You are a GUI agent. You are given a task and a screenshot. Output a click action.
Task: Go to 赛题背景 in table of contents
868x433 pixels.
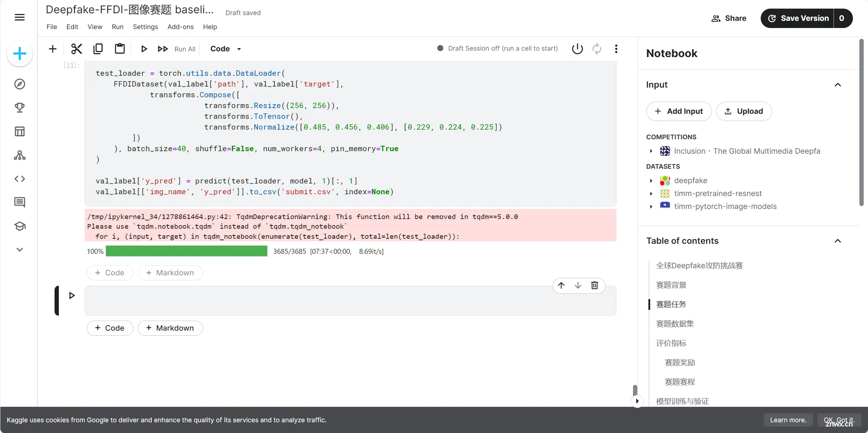671,285
